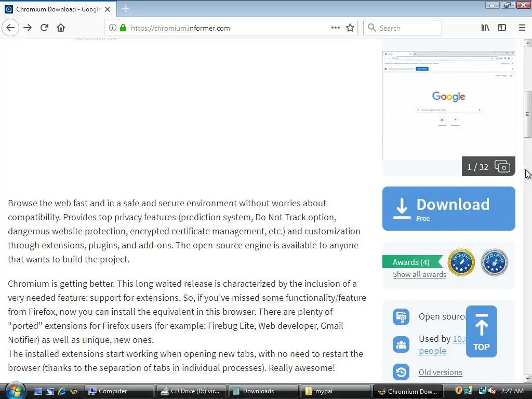The image size is (532, 399).
Task: Open the Chromium screenshot thumbnail
Action: [448, 105]
